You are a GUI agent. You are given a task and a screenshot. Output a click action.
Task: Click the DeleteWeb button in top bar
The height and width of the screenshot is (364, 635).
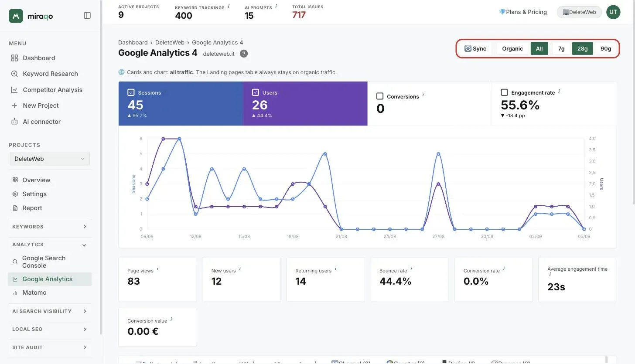(x=579, y=12)
